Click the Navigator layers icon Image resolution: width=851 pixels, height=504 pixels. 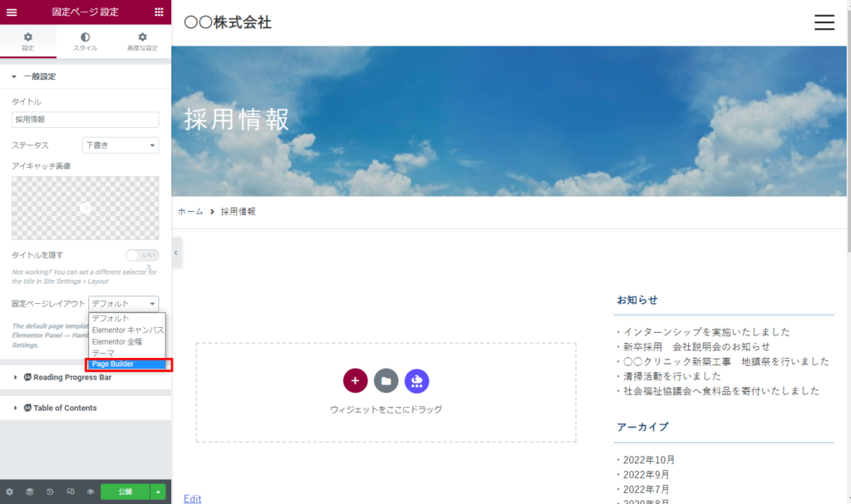coord(30,492)
